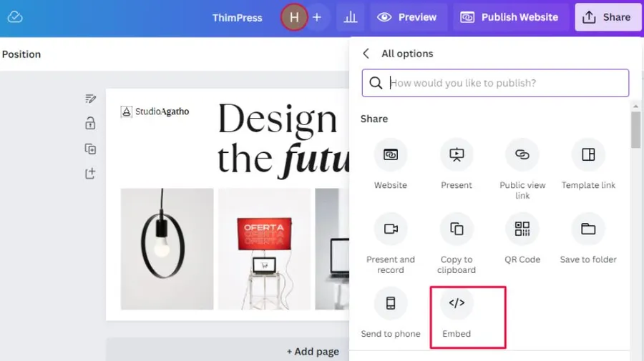Choose the Present icon
The width and height of the screenshot is (644, 361).
click(x=457, y=155)
